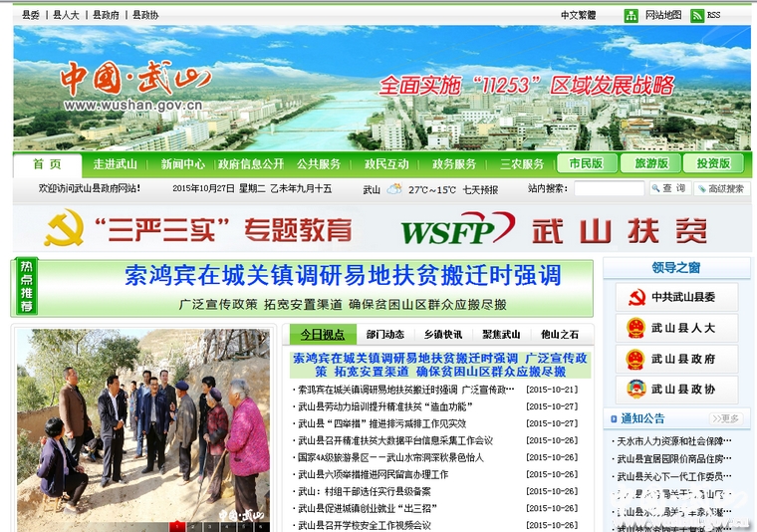Select the 今日视点 news tab
The width and height of the screenshot is (757, 532).
323,334
